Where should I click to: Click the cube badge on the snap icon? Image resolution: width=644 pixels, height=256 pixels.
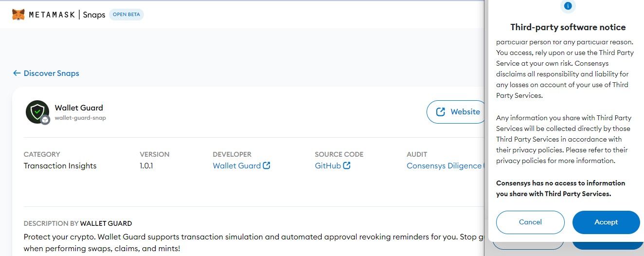45,120
